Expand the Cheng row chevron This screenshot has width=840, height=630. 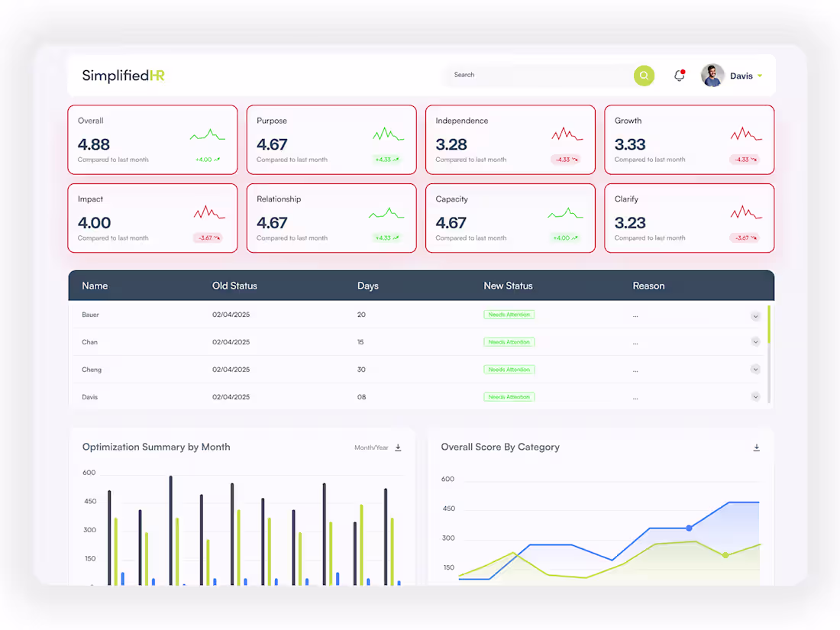pos(755,369)
